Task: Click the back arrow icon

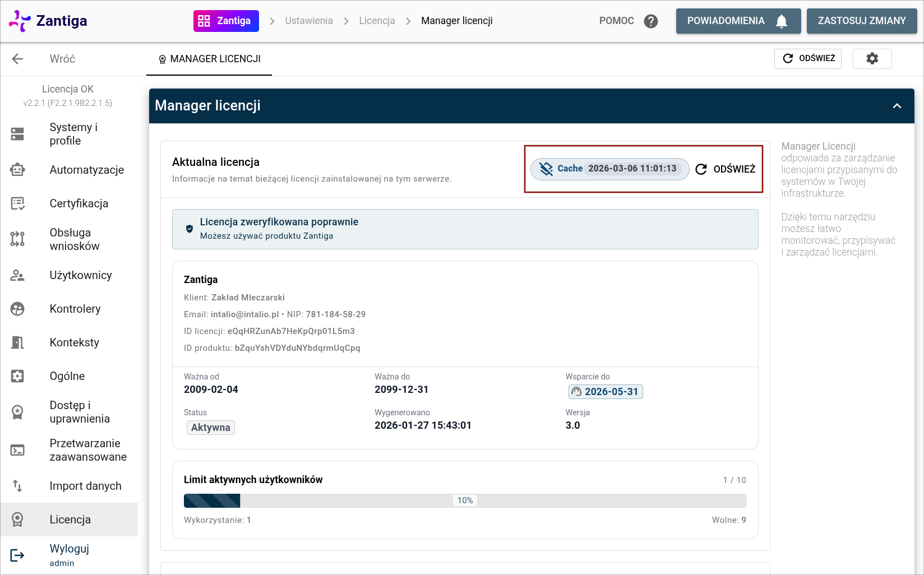Action: tap(17, 59)
